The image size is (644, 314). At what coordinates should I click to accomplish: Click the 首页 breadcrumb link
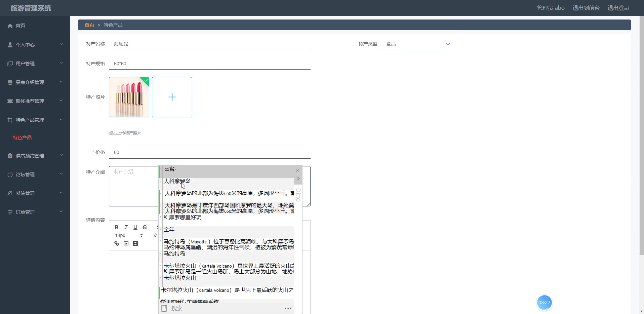tap(89, 25)
